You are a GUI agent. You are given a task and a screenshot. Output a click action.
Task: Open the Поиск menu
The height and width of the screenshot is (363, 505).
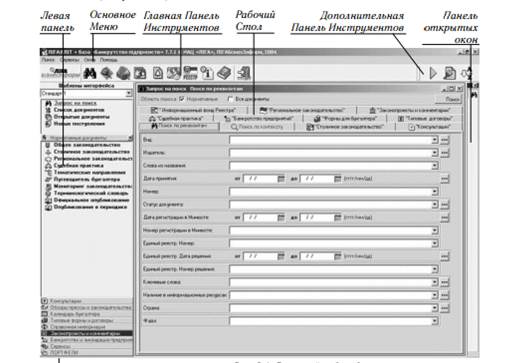[x=48, y=60]
